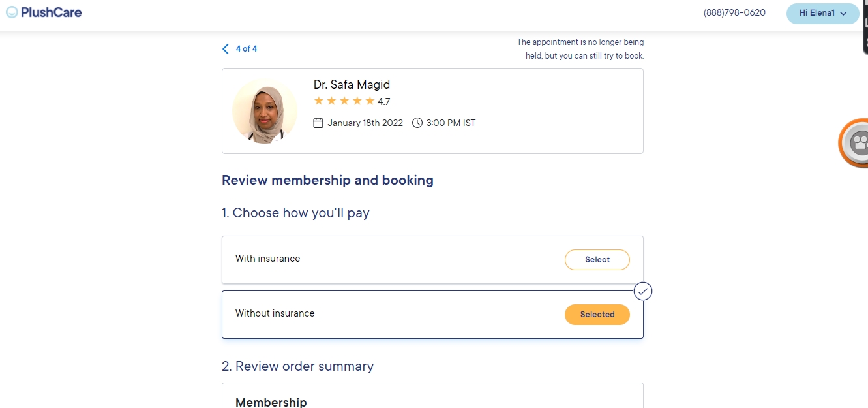
Task: Click the calendar icon beside appointment date
Action: pos(318,123)
